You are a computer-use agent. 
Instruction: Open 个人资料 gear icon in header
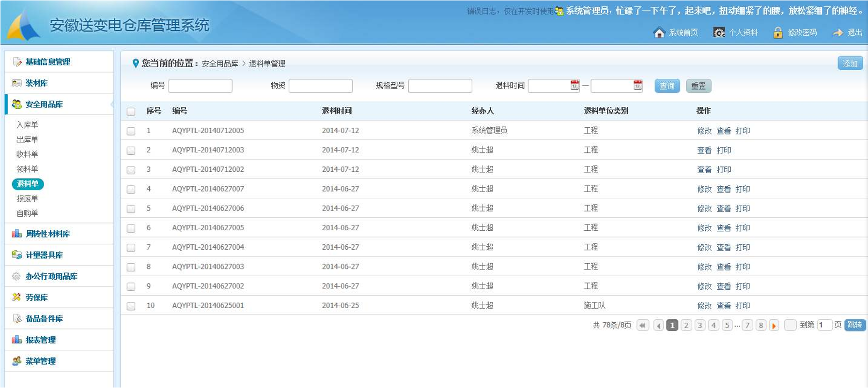tap(719, 32)
